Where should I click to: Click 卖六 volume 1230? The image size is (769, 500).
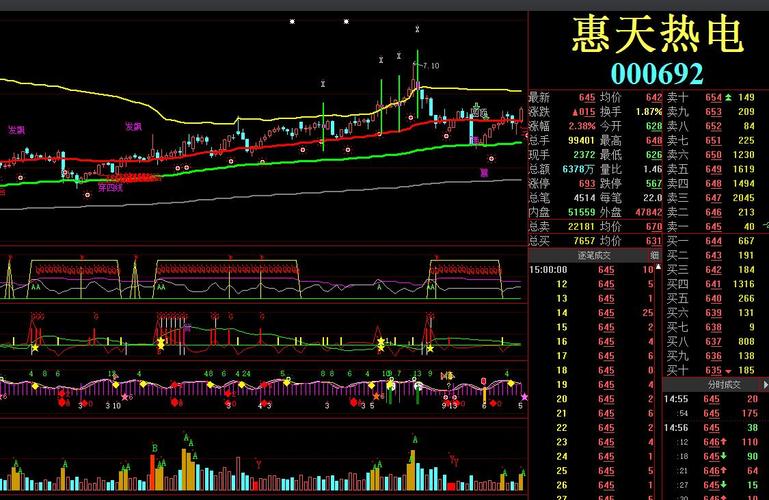point(743,155)
